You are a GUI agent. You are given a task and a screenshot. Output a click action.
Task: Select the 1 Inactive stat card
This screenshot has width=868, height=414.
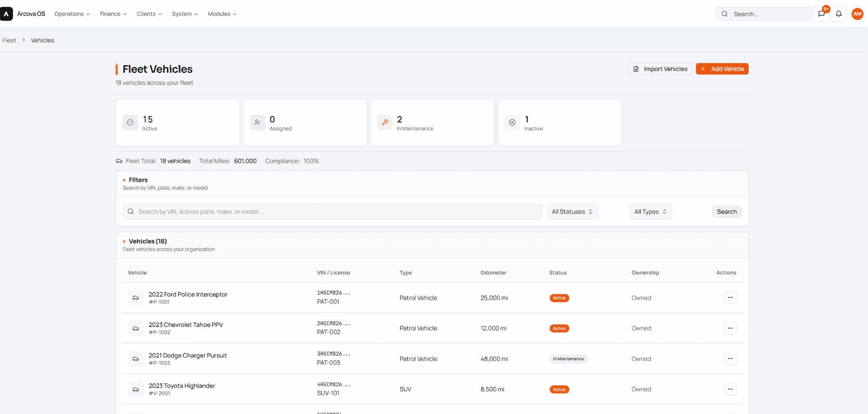pyautogui.click(x=560, y=123)
